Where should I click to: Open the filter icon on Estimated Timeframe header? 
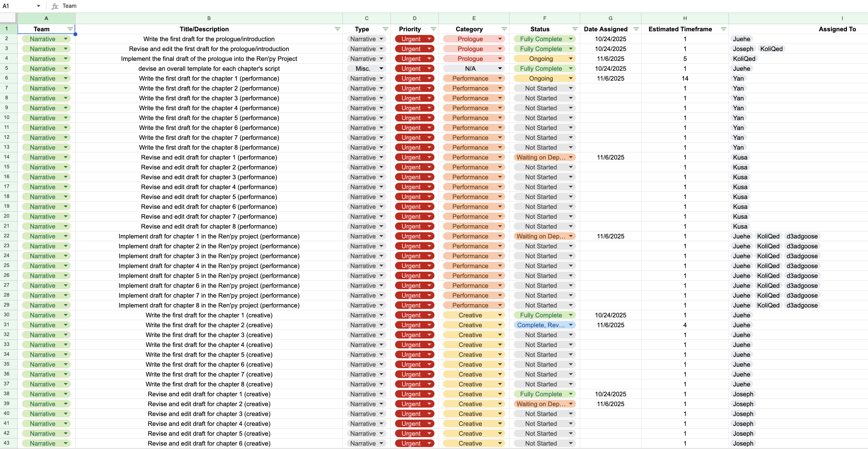tap(723, 29)
